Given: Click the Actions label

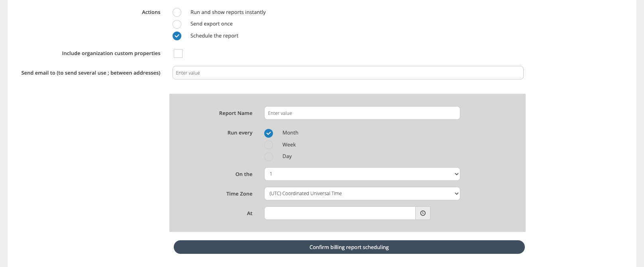Looking at the screenshot, I should coord(151,12).
